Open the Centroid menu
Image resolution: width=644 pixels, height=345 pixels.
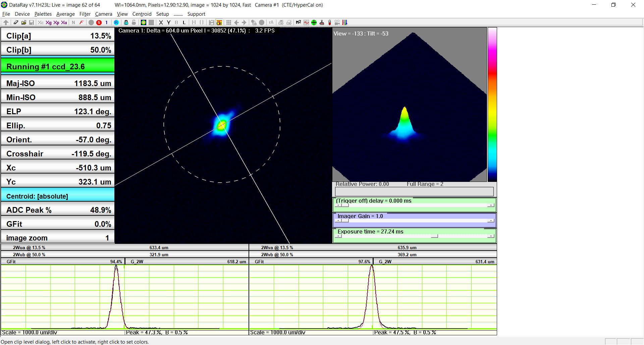click(x=142, y=14)
